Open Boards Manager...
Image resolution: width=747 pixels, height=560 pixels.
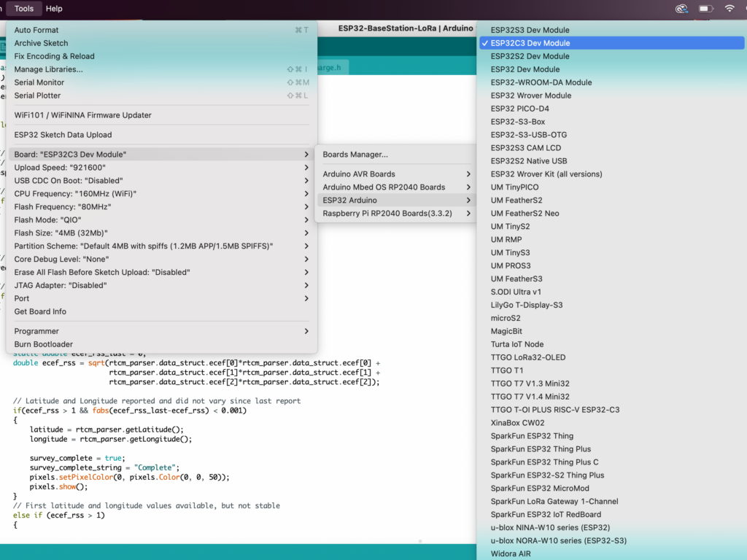pyautogui.click(x=396, y=155)
